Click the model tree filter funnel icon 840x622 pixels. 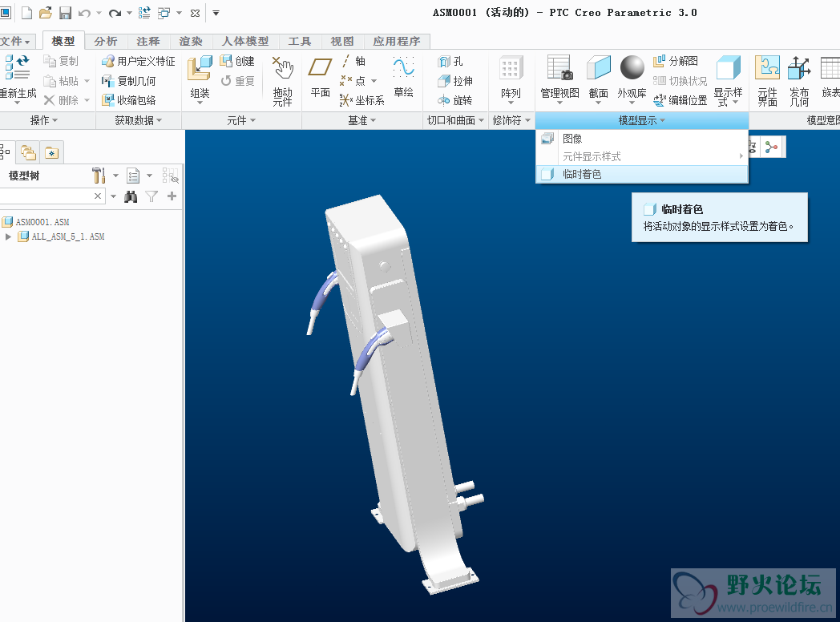(x=151, y=196)
